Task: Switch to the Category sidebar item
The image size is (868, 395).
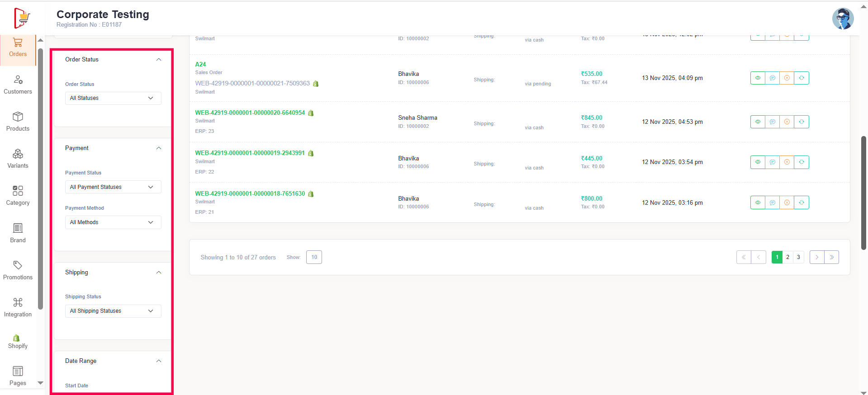Action: 18,196
